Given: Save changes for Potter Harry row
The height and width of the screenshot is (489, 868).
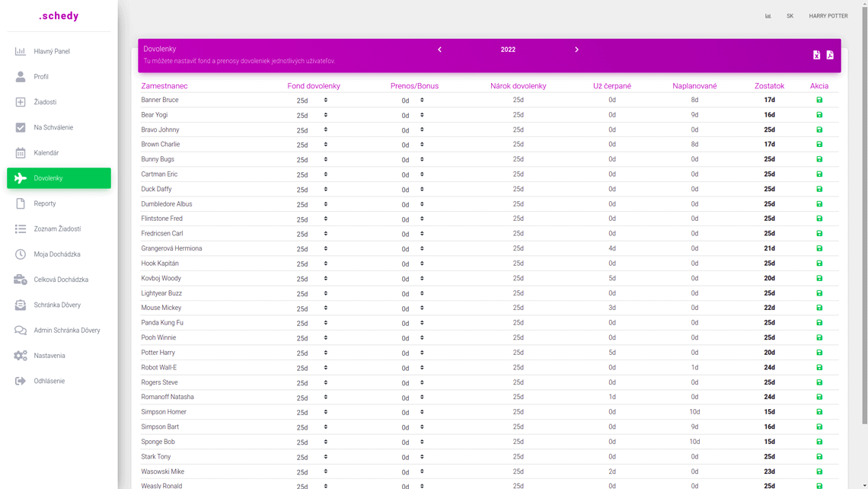Looking at the screenshot, I should click(819, 353).
